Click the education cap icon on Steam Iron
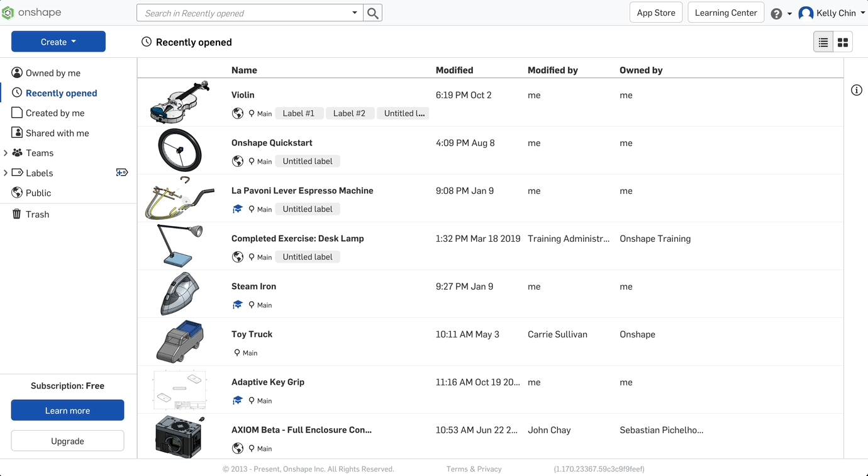868x476 pixels. click(238, 305)
